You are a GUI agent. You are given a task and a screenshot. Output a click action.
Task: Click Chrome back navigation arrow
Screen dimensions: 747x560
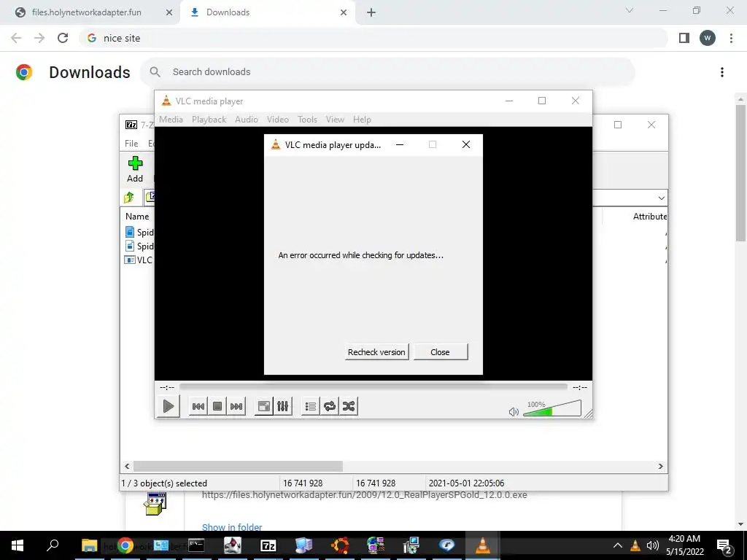pos(16,38)
